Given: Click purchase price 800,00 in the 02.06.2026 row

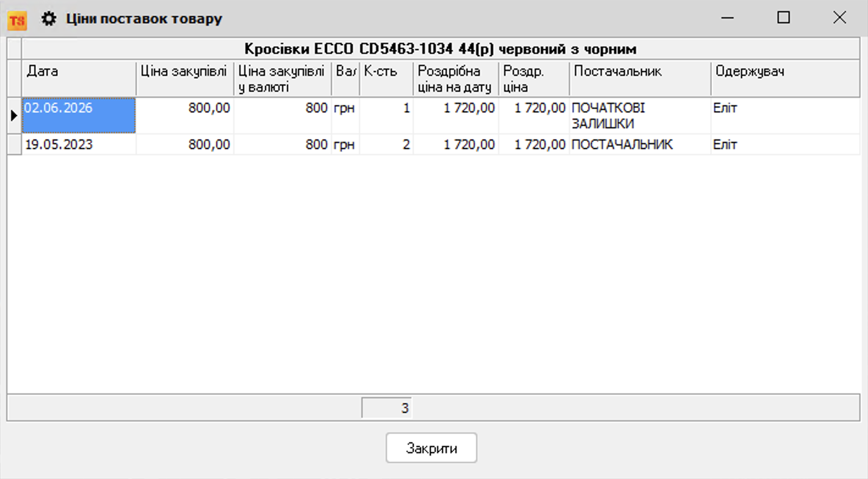Looking at the screenshot, I should [x=184, y=115].
